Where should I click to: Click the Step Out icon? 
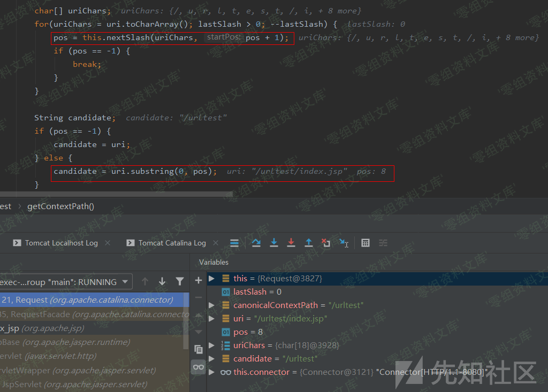point(309,243)
